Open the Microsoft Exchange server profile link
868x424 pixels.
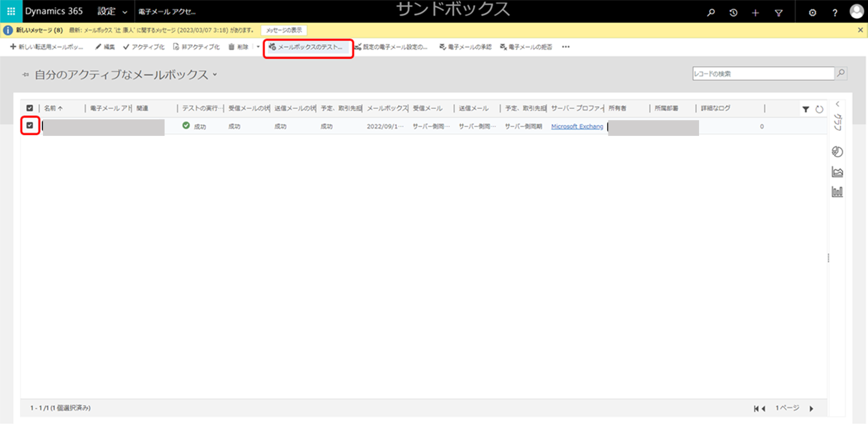[x=577, y=127]
